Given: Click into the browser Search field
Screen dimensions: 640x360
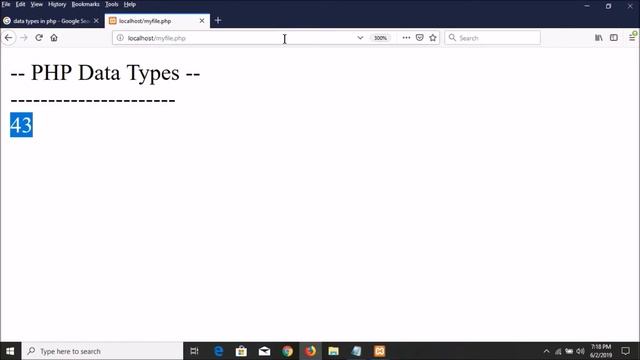Looking at the screenshot, I should click(x=493, y=38).
